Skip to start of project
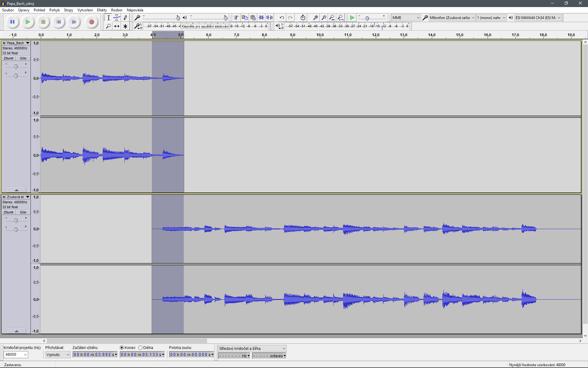 (58, 22)
